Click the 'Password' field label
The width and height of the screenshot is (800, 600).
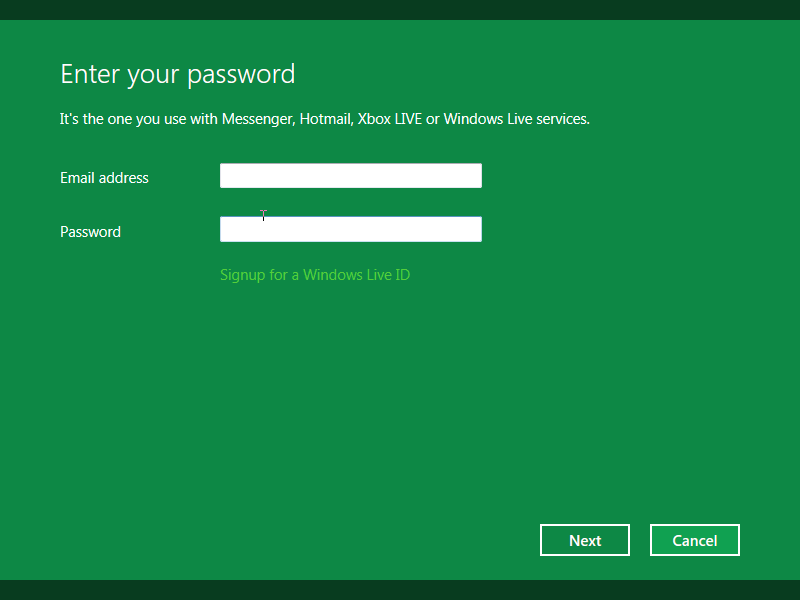point(90,232)
